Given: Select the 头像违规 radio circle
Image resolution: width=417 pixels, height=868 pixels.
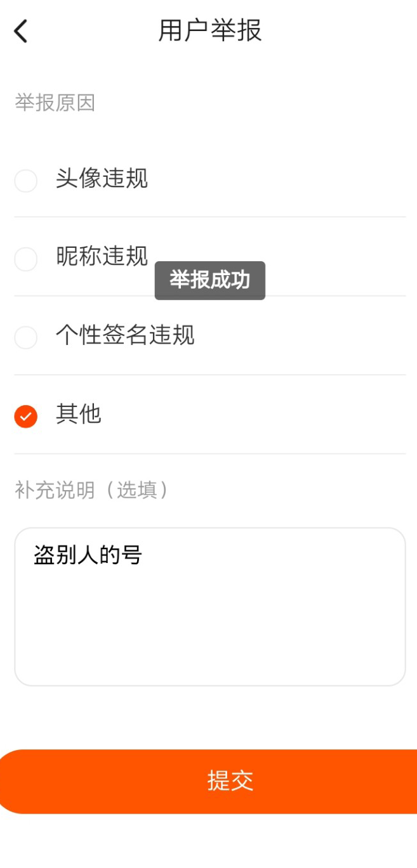Looking at the screenshot, I should point(26,181).
